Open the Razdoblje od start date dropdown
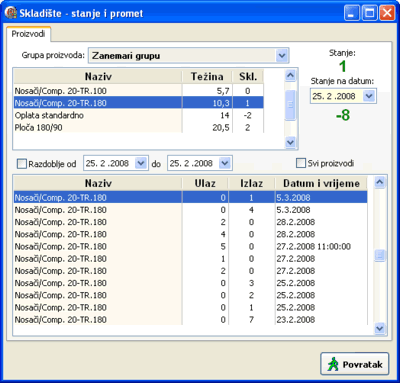This screenshot has width=400, height=383. tap(141, 163)
